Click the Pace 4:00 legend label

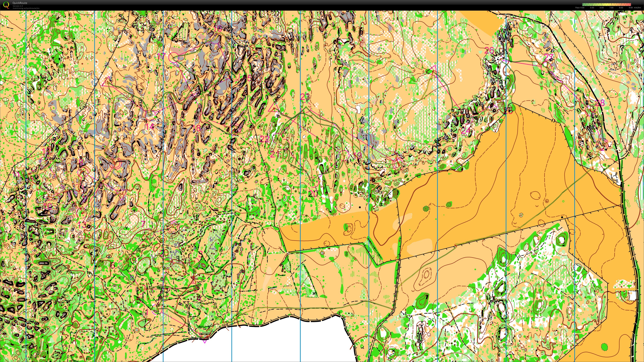tap(580, 8)
